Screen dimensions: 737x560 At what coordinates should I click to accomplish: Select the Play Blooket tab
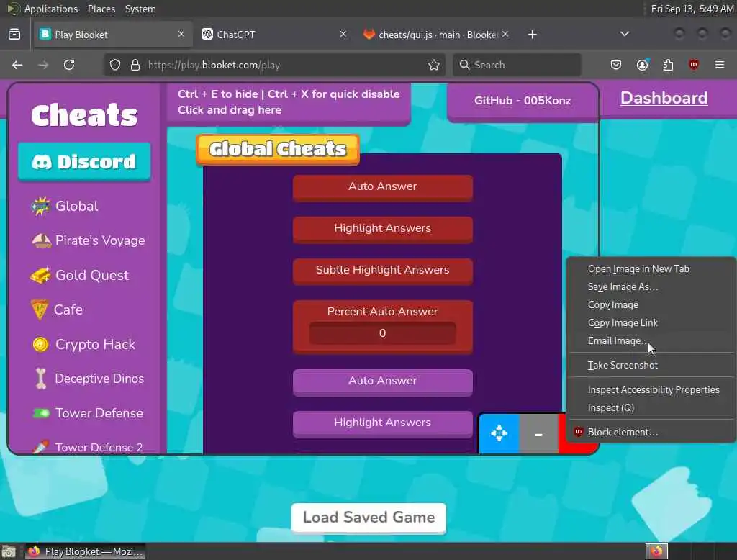coord(113,35)
